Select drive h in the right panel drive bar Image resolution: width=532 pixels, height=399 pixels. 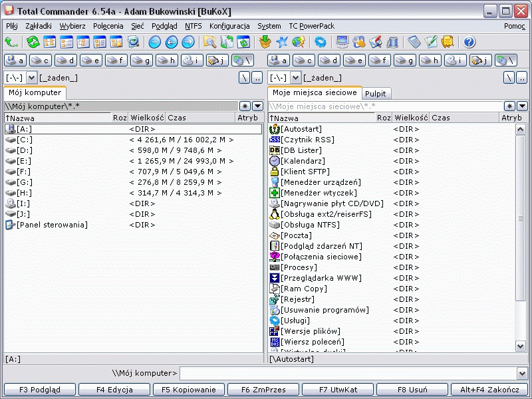[x=430, y=61]
